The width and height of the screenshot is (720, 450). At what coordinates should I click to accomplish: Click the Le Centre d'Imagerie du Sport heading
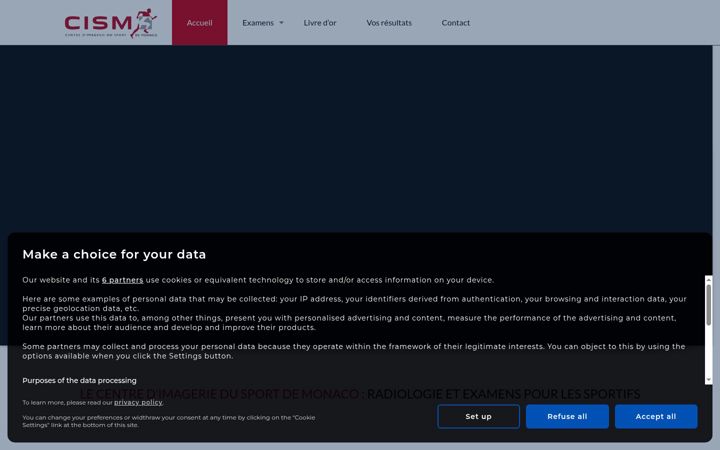coord(360,394)
